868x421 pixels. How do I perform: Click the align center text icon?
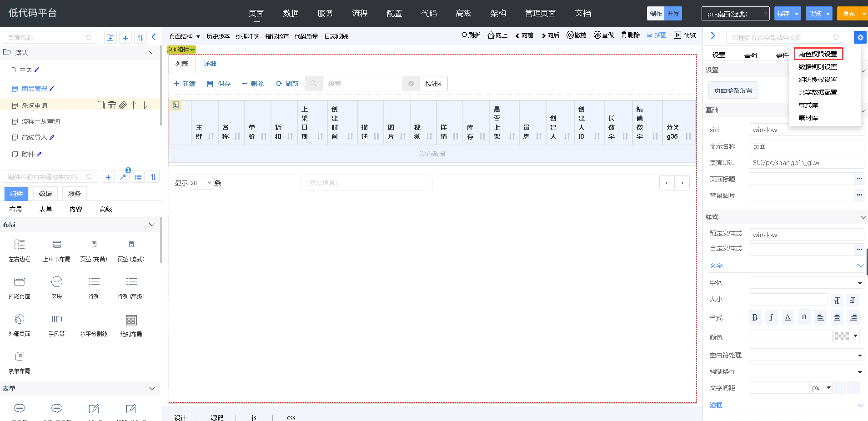[x=837, y=317]
